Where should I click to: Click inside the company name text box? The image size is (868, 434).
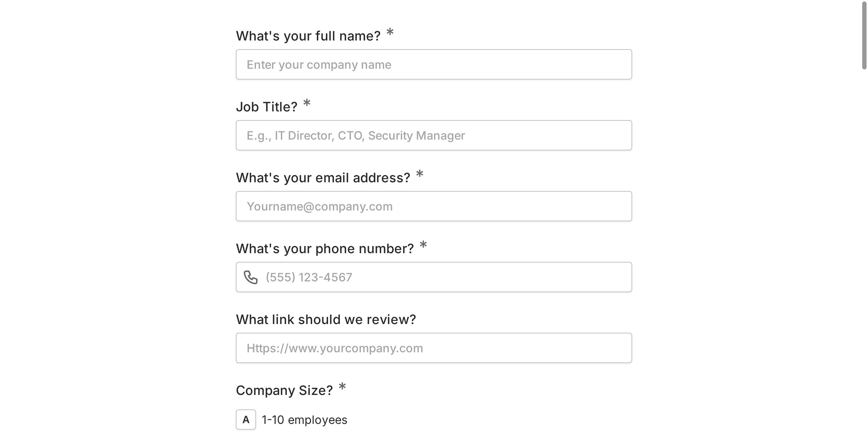[x=434, y=64]
